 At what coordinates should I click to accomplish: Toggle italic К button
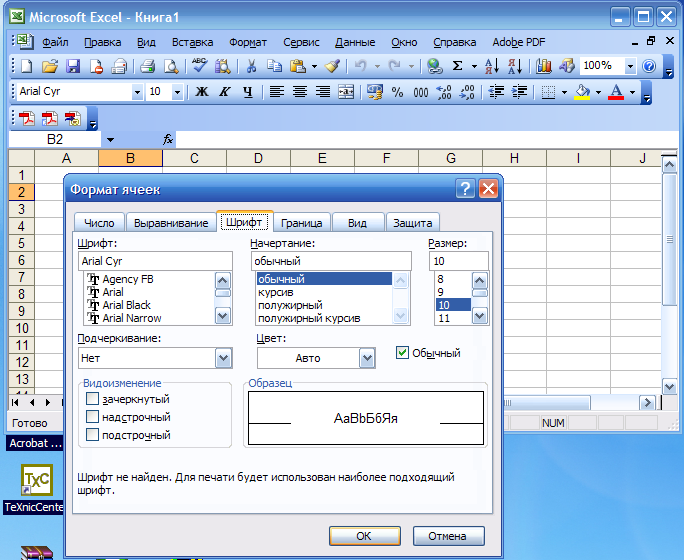tap(225, 92)
